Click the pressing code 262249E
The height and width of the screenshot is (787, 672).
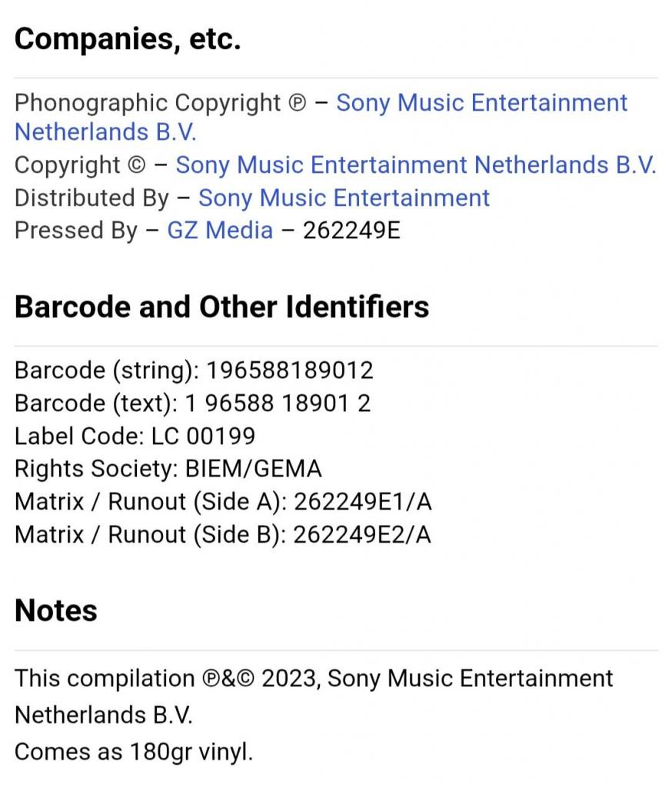pos(351,231)
